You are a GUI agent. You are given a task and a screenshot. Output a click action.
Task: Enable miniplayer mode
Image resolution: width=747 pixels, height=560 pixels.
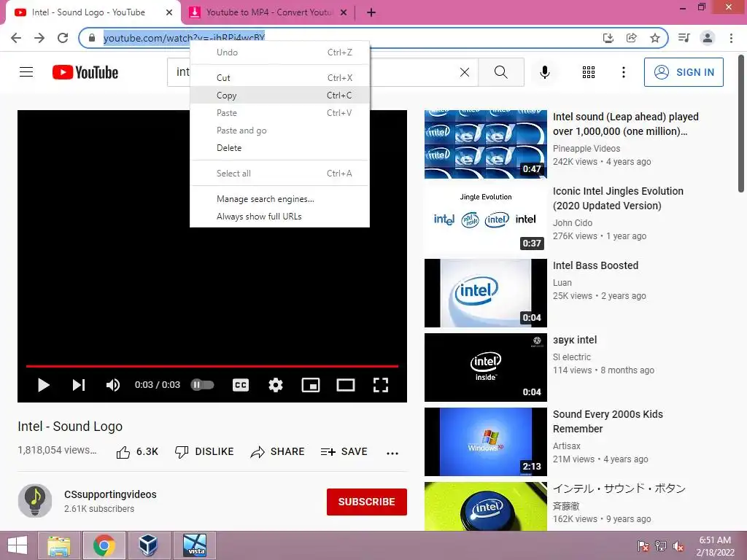coord(311,385)
